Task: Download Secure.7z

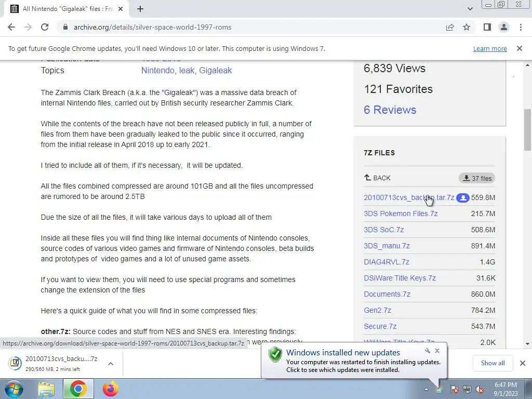Action: click(x=380, y=326)
